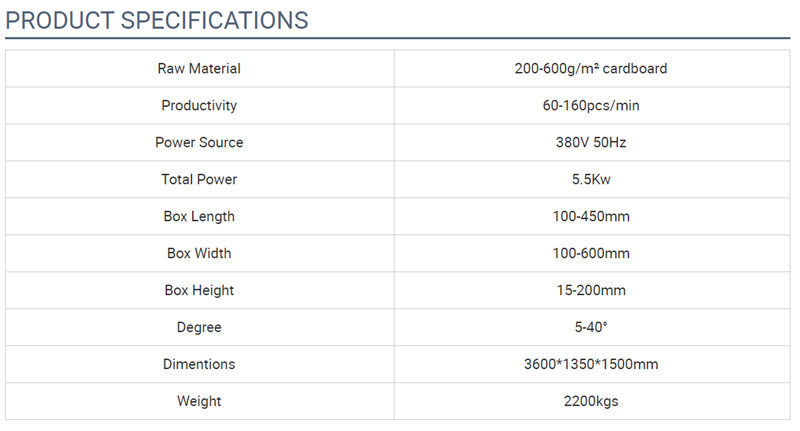Select the Power Source label

(x=199, y=142)
